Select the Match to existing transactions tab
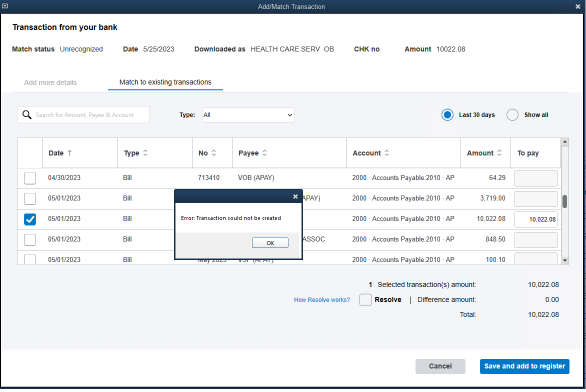 point(165,82)
